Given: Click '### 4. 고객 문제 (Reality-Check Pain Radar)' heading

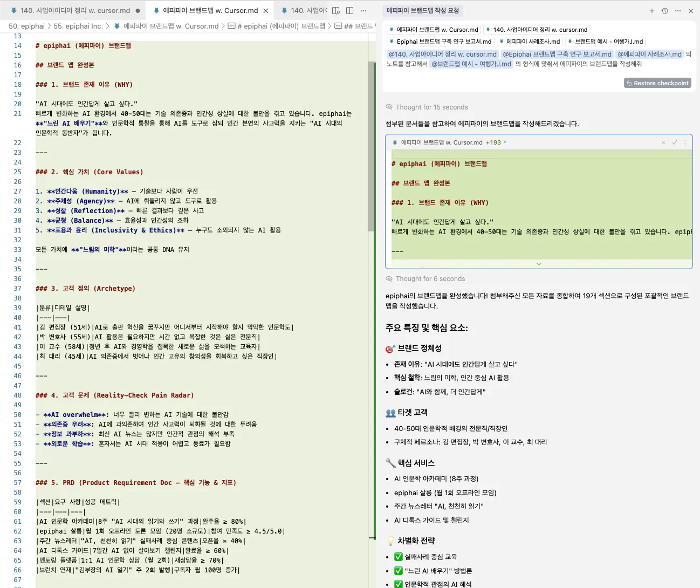Looking at the screenshot, I should [x=115, y=395].
